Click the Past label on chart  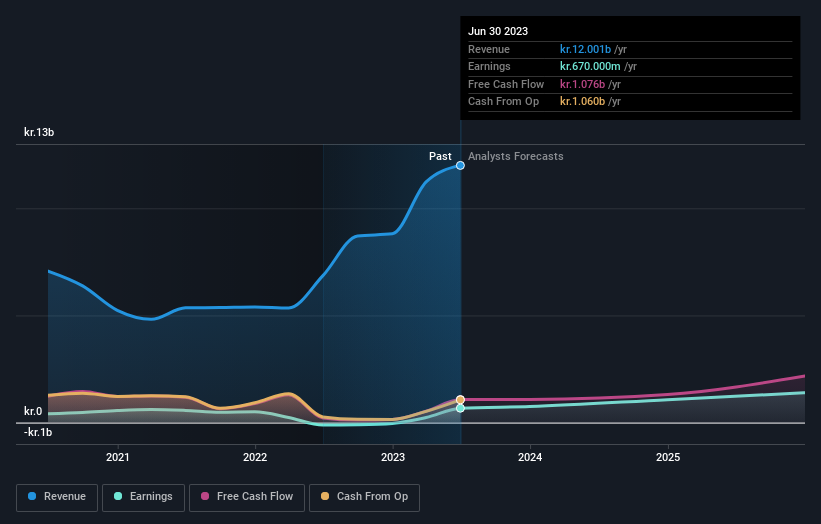click(x=440, y=157)
